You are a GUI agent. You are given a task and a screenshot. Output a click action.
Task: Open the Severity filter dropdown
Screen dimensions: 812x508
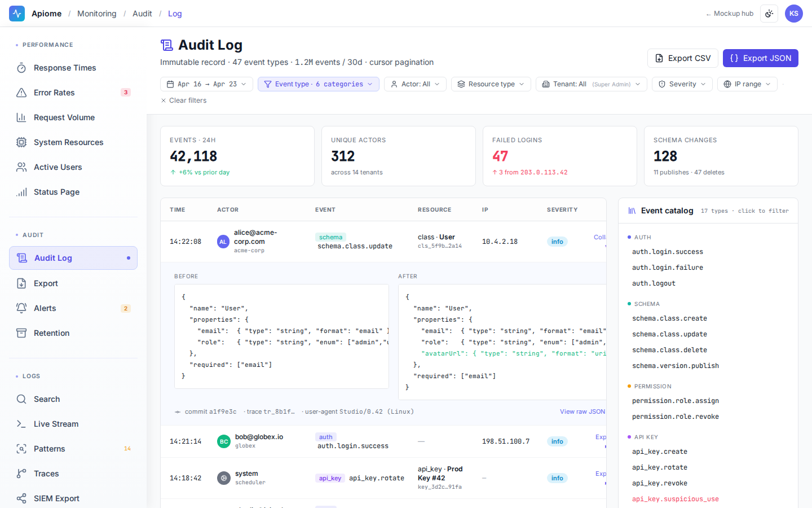tap(682, 84)
